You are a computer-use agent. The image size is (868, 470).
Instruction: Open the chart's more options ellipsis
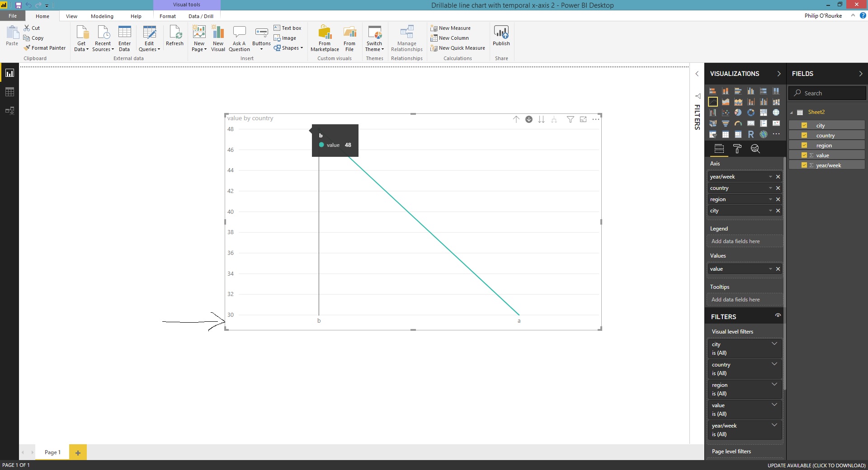[x=596, y=119]
